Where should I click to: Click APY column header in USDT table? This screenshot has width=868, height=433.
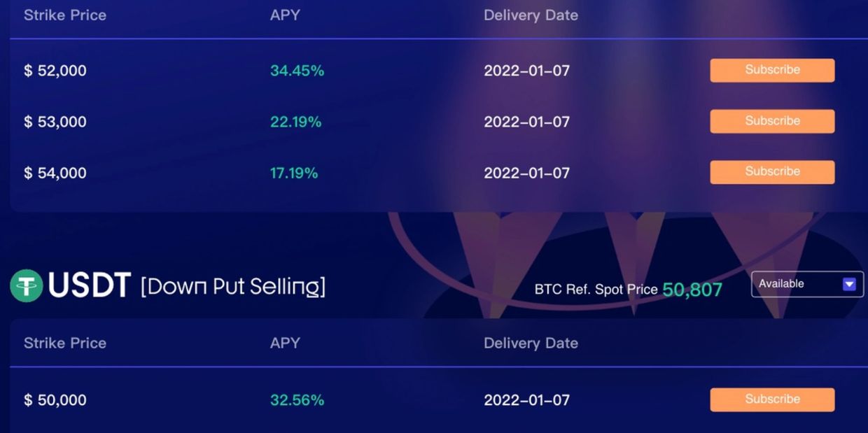(285, 343)
